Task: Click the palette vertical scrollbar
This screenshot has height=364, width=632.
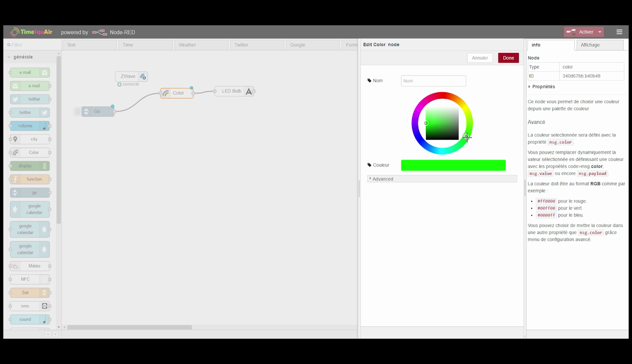Action: (x=59, y=141)
